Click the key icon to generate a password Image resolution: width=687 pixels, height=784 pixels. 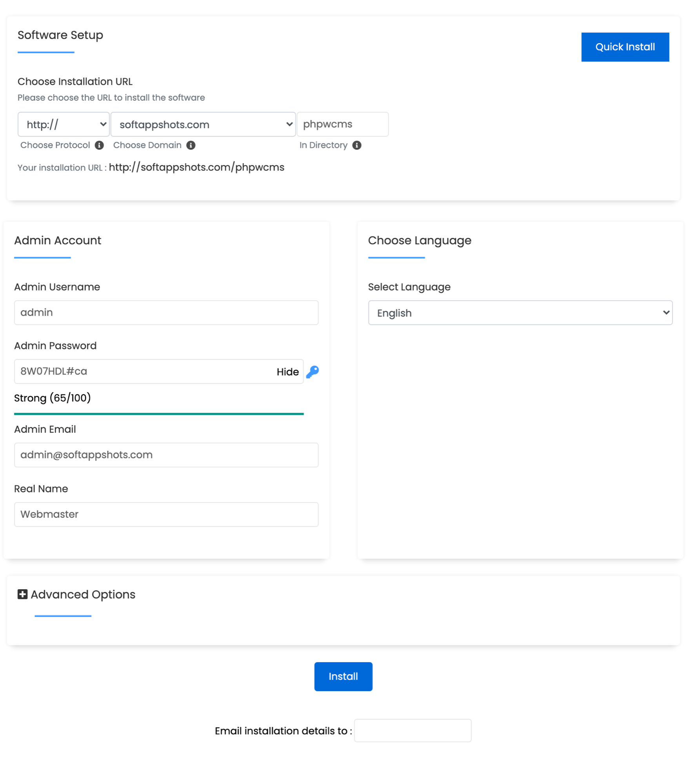pos(312,372)
